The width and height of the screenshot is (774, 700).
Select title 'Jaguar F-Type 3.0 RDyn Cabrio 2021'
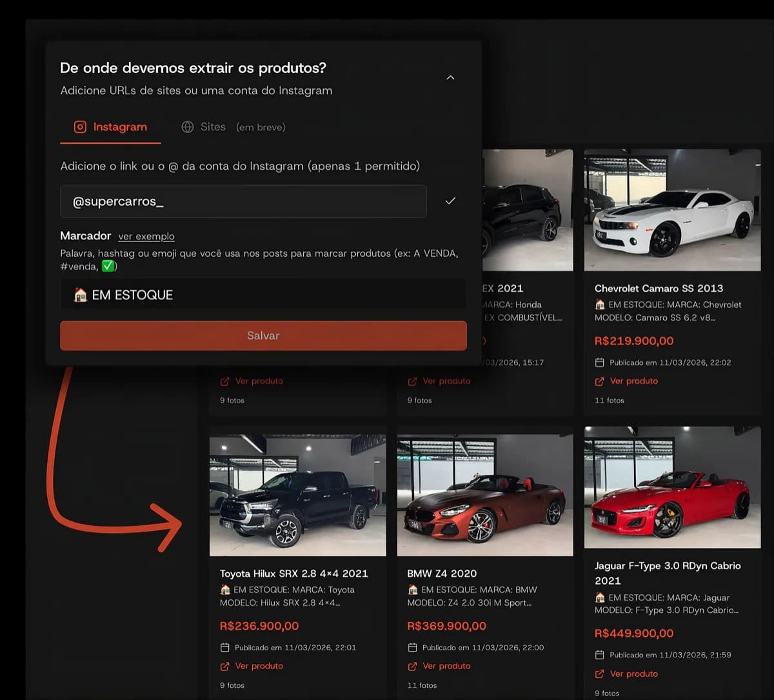point(668,573)
